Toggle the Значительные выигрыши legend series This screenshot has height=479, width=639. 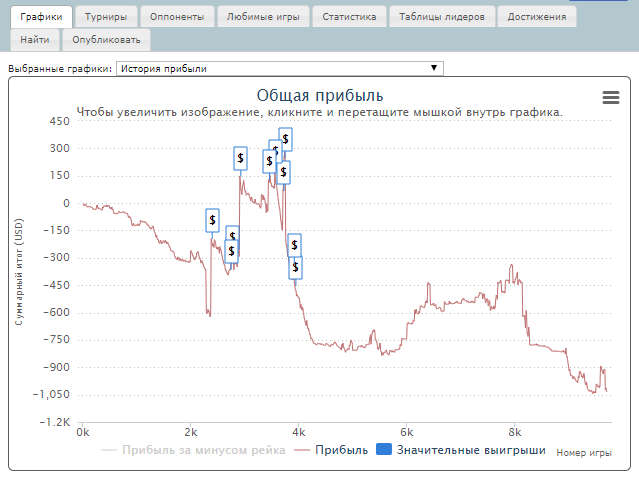[x=461, y=450]
